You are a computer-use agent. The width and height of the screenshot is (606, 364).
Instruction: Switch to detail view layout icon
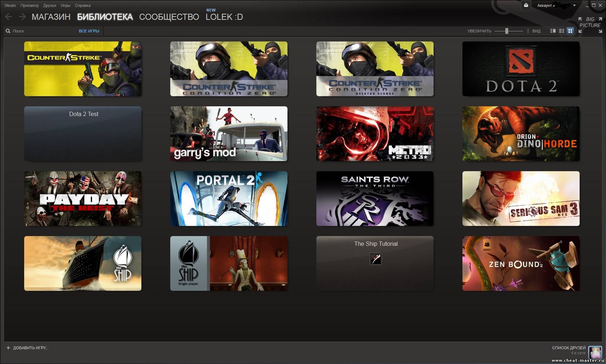pos(553,31)
